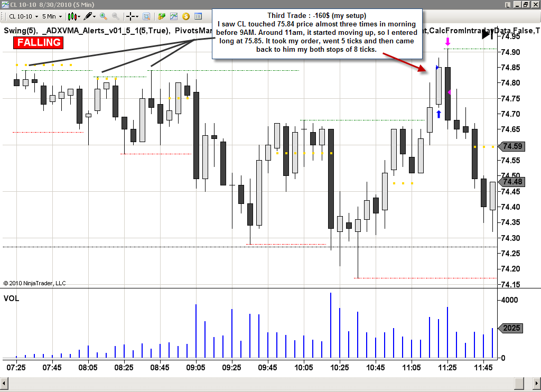
Task: Click the magenta down arrow sell marker
Action: tap(447, 42)
